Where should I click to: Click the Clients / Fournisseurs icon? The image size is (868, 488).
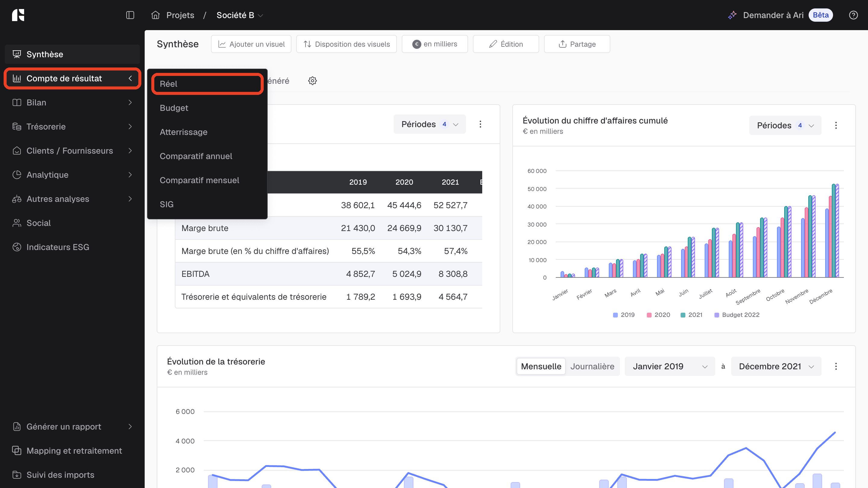click(17, 151)
